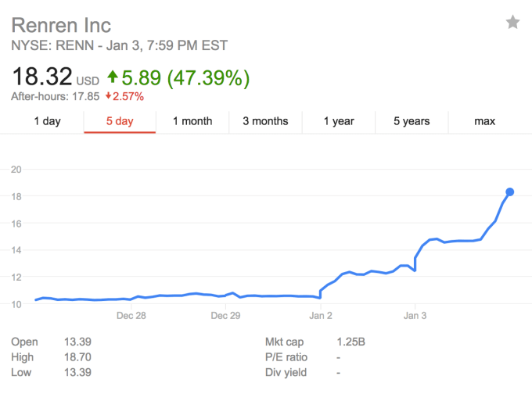Click the 18.32 current price

coord(41,77)
